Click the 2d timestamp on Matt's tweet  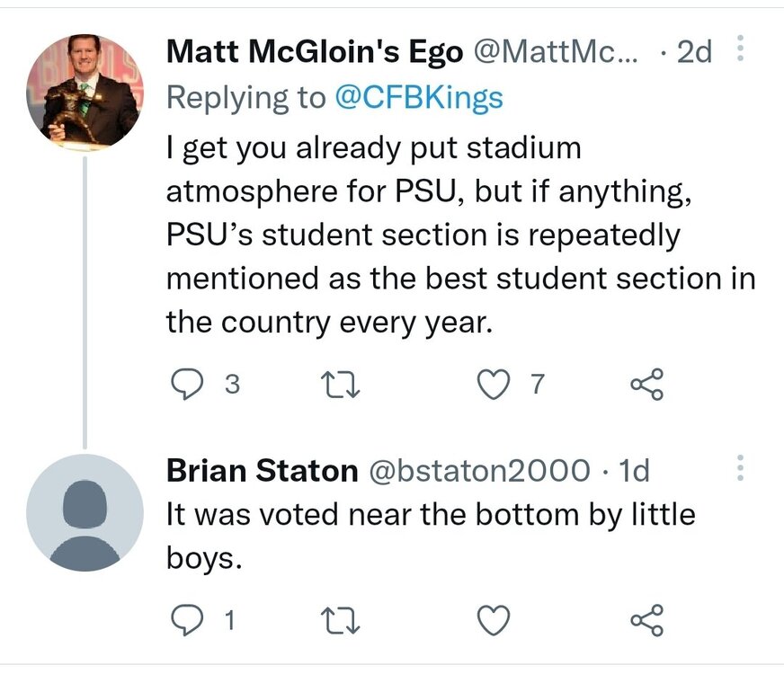coord(694,51)
